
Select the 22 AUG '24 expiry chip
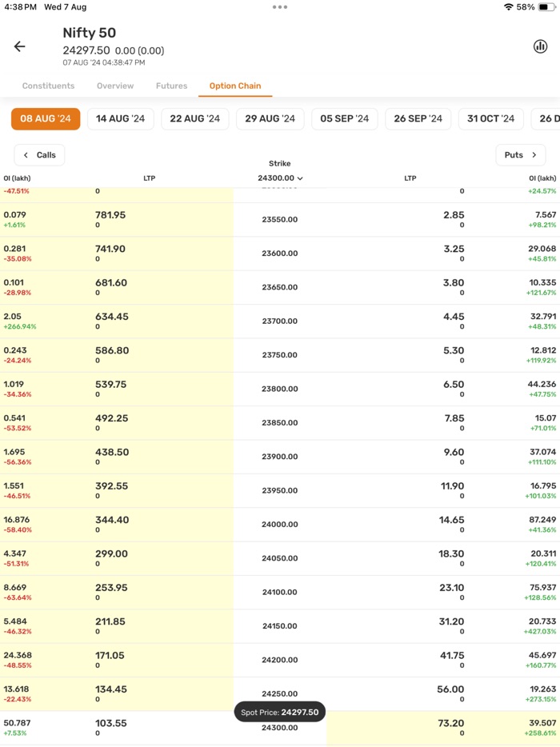point(194,118)
